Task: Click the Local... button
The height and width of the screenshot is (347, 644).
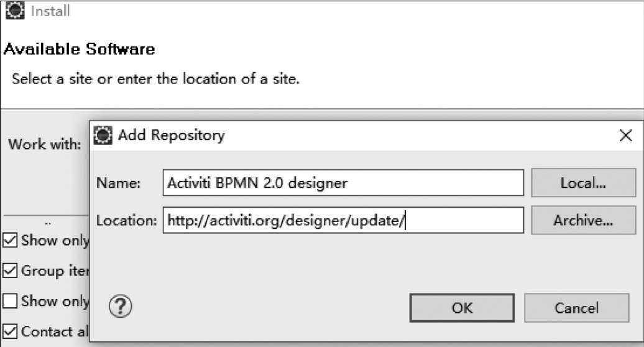Action: point(583,183)
